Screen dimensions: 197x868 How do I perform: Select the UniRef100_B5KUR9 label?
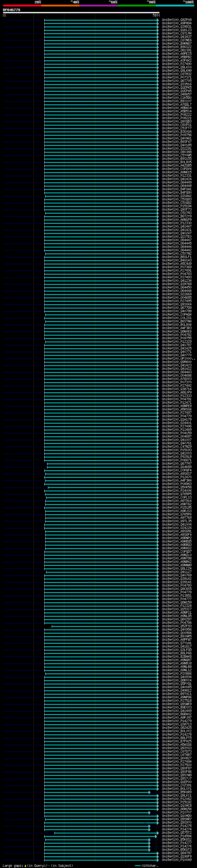pyautogui.click(x=176, y=792)
